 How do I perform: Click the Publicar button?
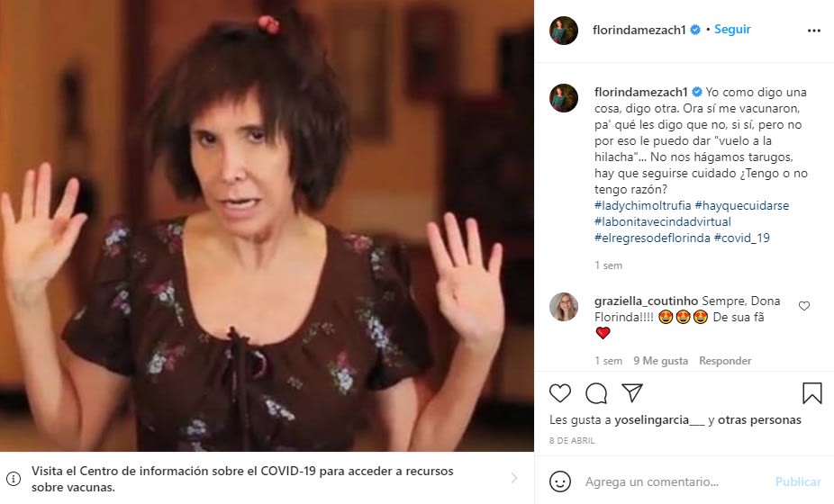click(798, 481)
